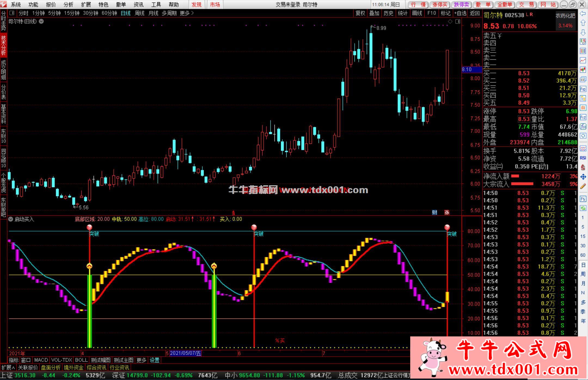Open the 更多 indicators option in bottom bar
This screenshot has height=380, width=588.
[141, 360]
